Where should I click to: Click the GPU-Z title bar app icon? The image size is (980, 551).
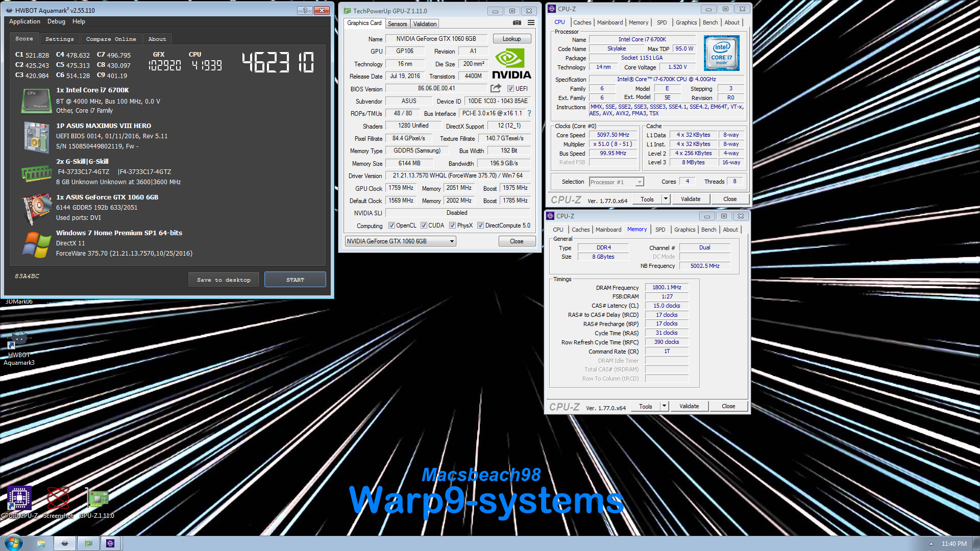click(x=347, y=11)
